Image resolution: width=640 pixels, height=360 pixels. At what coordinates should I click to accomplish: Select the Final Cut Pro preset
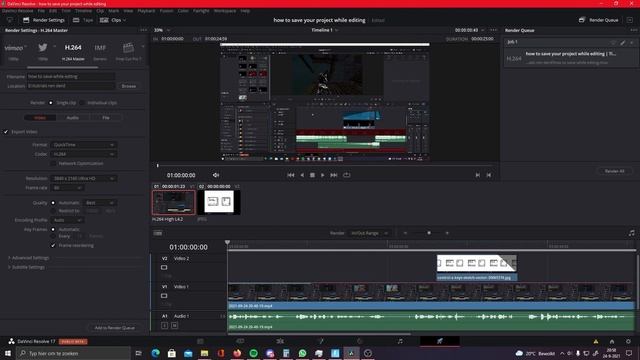coord(129,51)
